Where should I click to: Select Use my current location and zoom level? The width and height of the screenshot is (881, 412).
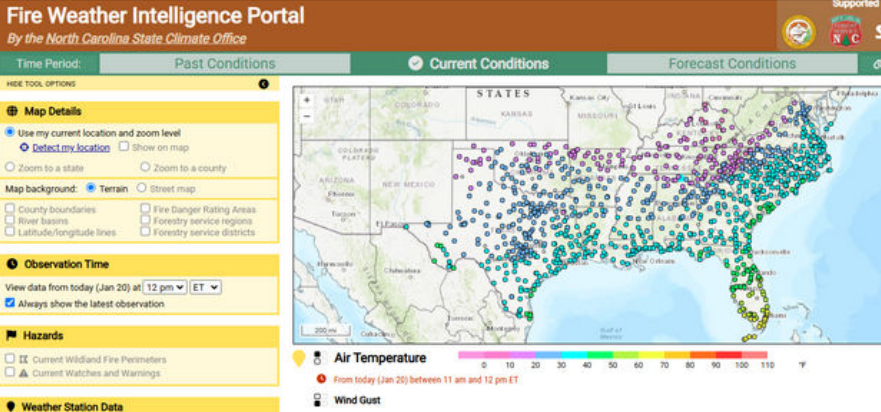10,133
